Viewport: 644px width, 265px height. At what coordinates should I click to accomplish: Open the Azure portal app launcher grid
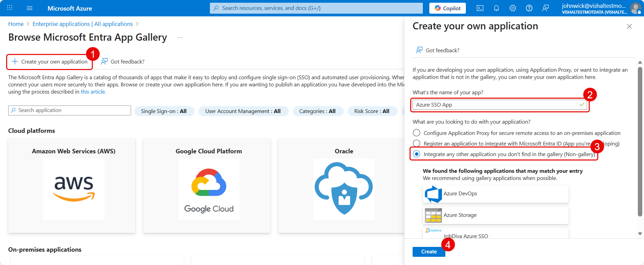tap(10, 8)
